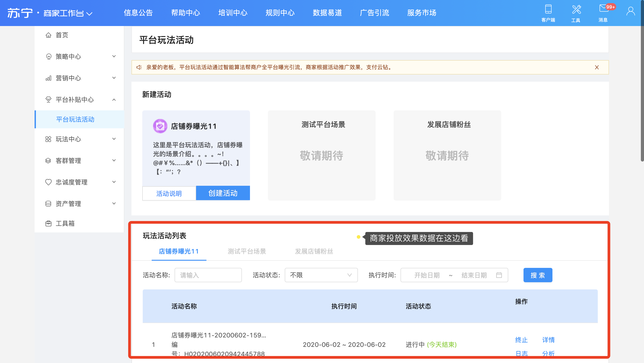Click the 创建活动 button
Viewport: 644px width, 363px height.
tap(223, 193)
